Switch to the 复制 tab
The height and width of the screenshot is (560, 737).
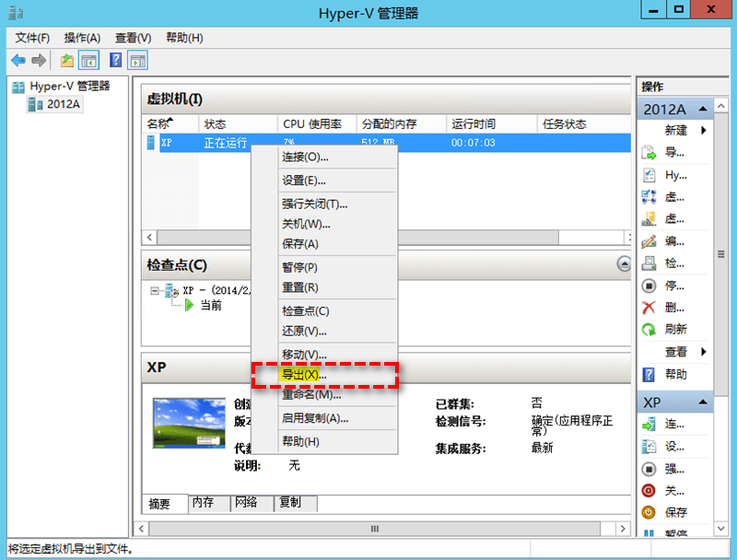295,503
